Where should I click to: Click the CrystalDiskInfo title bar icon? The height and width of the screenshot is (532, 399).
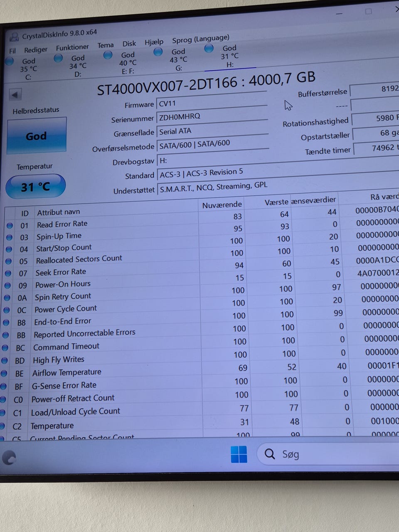click(15, 37)
